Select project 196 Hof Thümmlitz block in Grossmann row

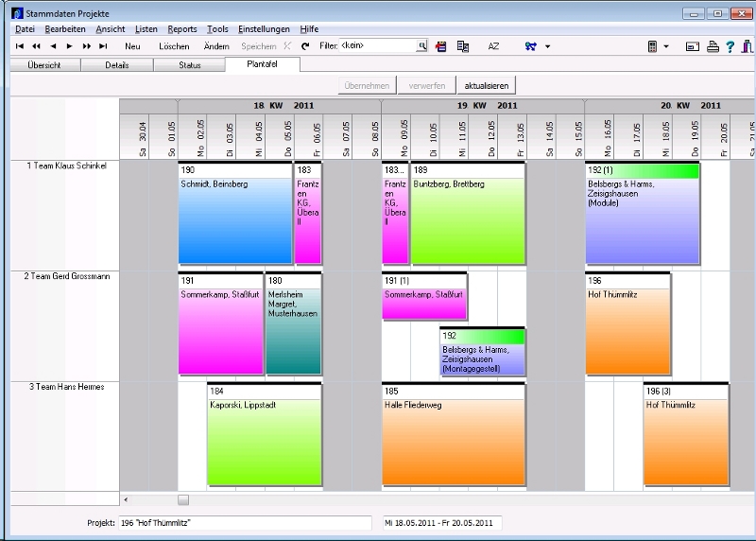(x=627, y=323)
